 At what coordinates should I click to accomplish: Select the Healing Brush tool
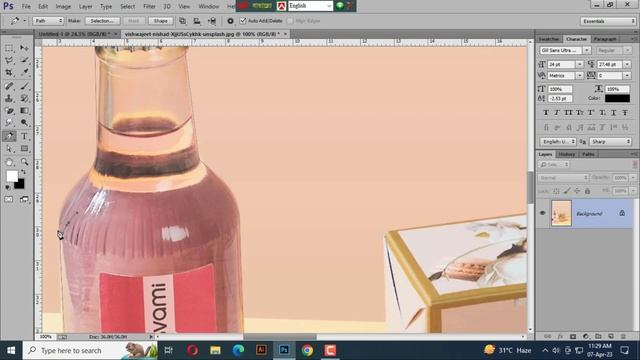(9, 86)
